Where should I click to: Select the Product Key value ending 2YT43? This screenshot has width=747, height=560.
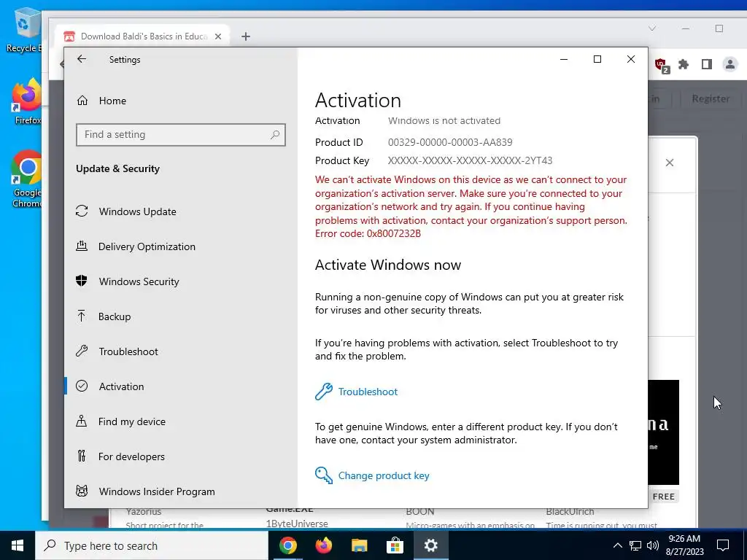471,161
